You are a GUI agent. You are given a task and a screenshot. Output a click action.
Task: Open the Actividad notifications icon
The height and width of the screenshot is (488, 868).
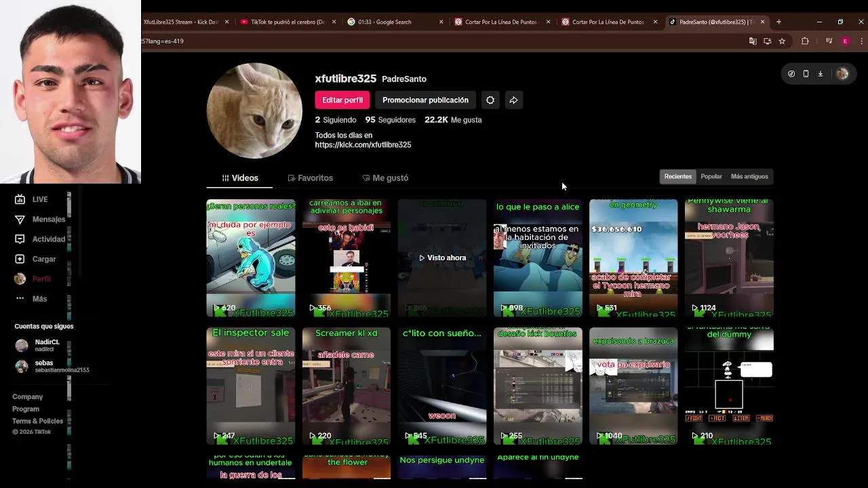(x=20, y=239)
